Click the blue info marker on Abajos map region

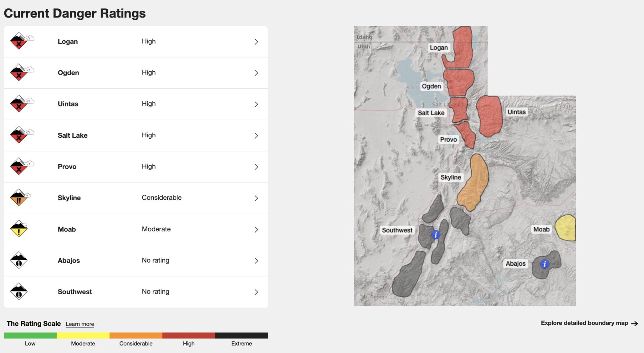pyautogui.click(x=544, y=264)
